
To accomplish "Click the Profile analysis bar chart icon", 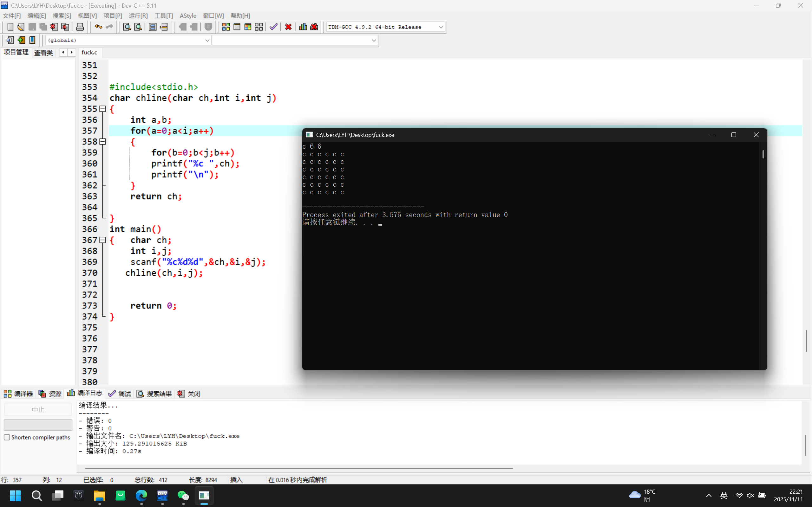I will [303, 27].
